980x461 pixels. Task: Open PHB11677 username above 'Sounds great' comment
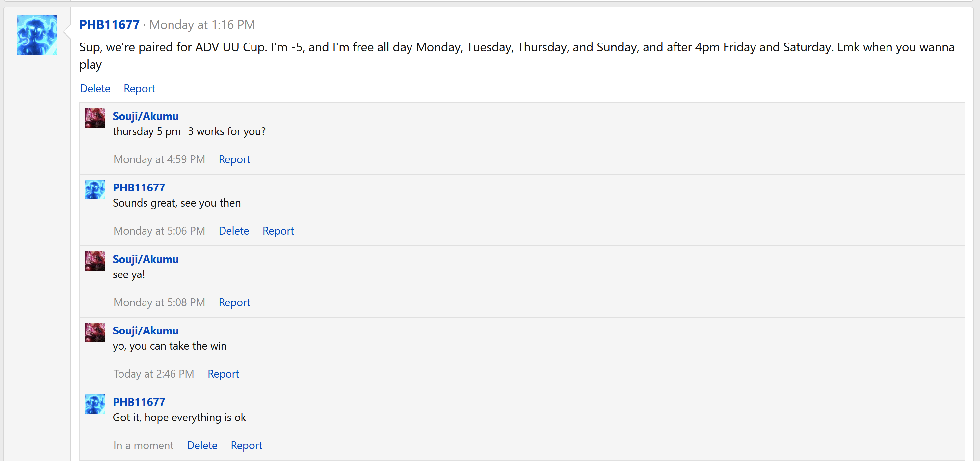(139, 188)
